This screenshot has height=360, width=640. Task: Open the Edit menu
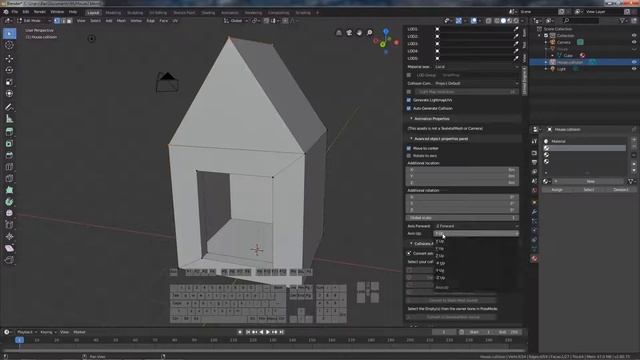coord(26,12)
